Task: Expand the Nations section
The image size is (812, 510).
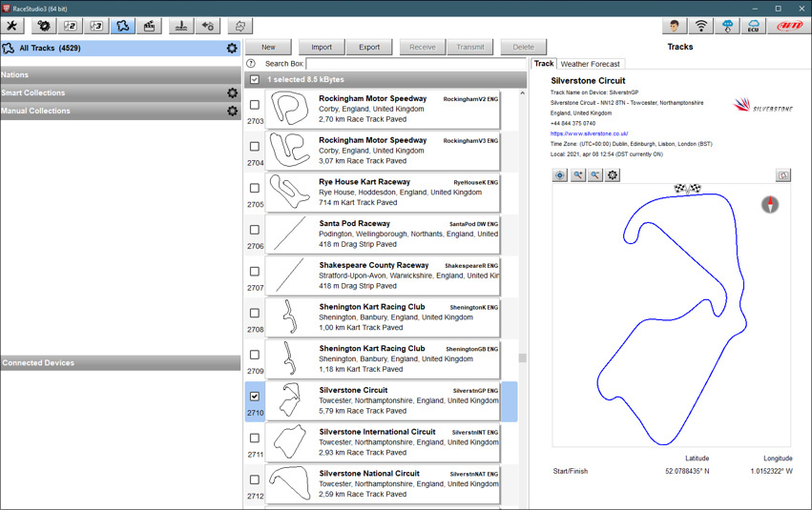Action: coord(120,75)
